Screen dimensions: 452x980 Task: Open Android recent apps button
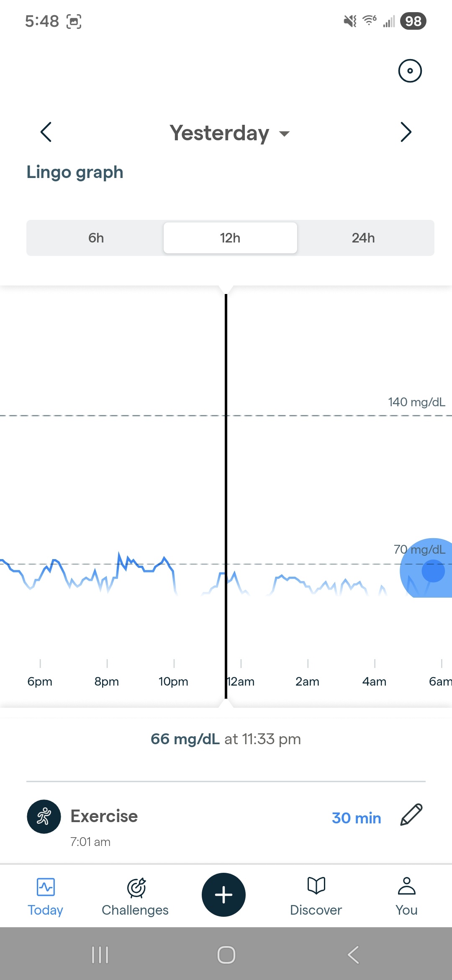[x=100, y=955]
